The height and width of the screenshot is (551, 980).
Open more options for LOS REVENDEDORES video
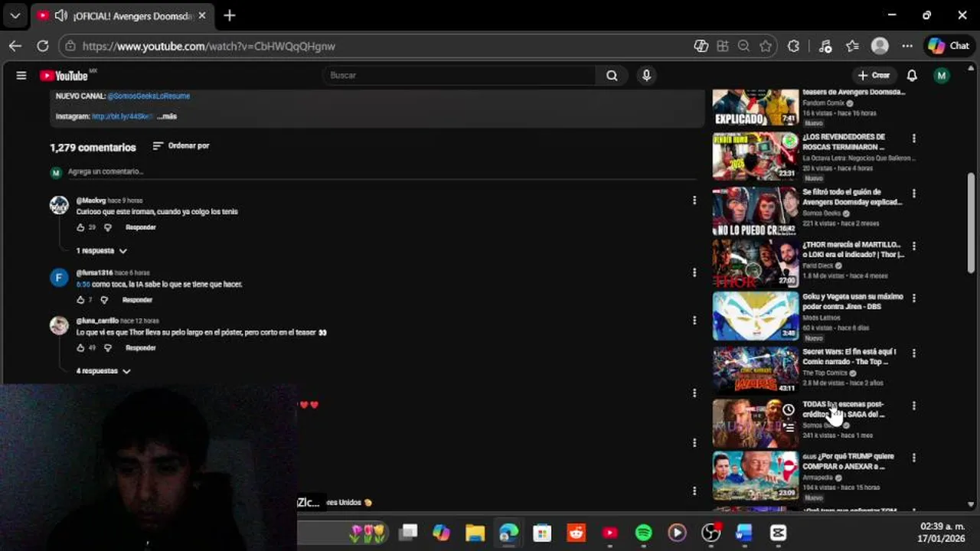tap(913, 139)
